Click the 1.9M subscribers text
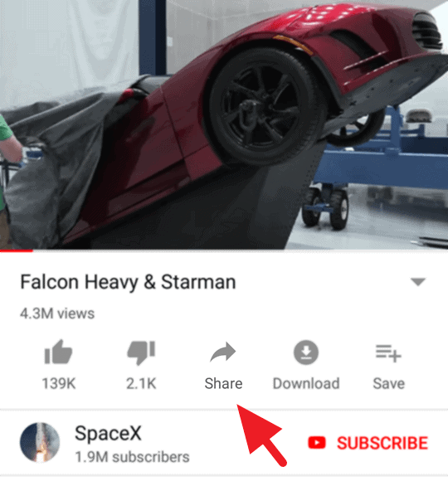448x491 pixels. click(132, 457)
